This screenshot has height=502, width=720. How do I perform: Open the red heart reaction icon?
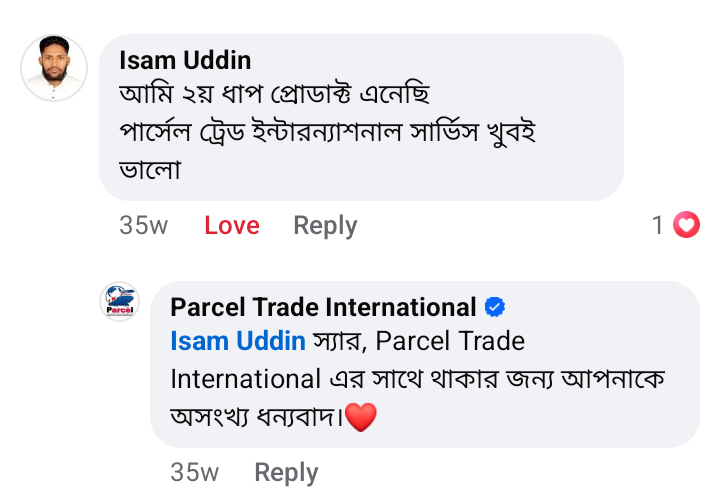coord(686,226)
